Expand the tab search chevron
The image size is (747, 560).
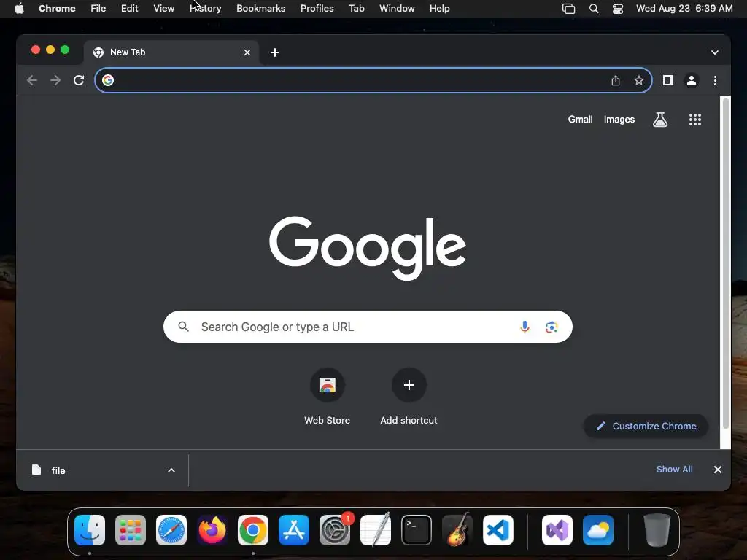coord(715,52)
